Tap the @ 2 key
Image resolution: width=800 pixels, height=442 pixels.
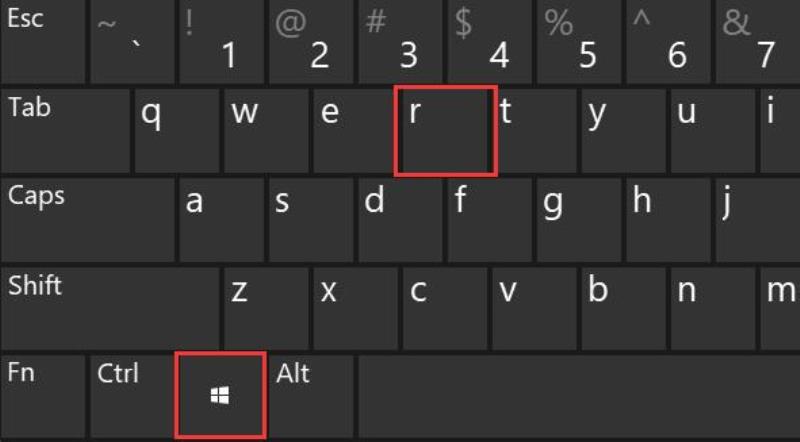[311, 41]
